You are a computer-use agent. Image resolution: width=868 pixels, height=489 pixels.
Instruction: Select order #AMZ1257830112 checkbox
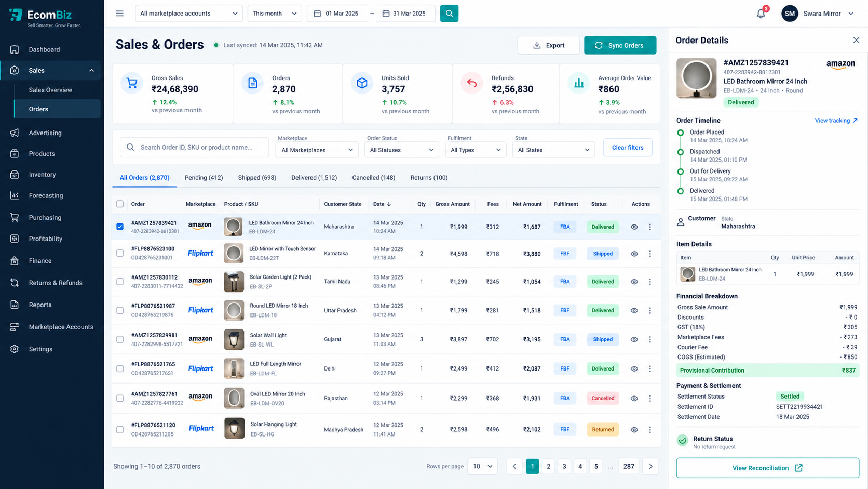coord(120,281)
